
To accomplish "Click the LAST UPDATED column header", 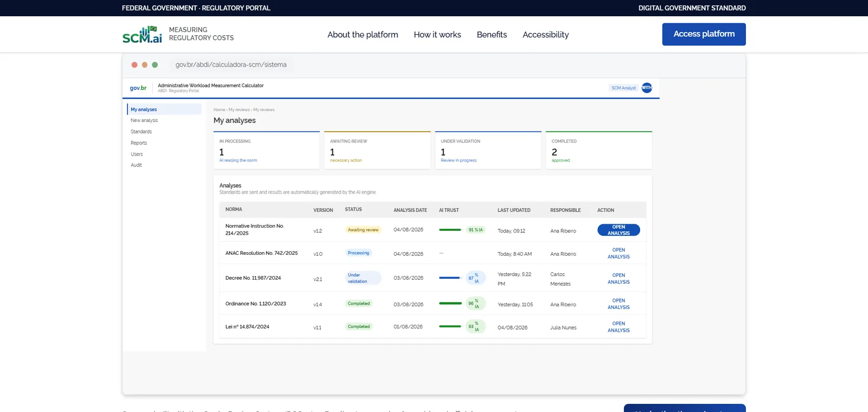I will (514, 210).
